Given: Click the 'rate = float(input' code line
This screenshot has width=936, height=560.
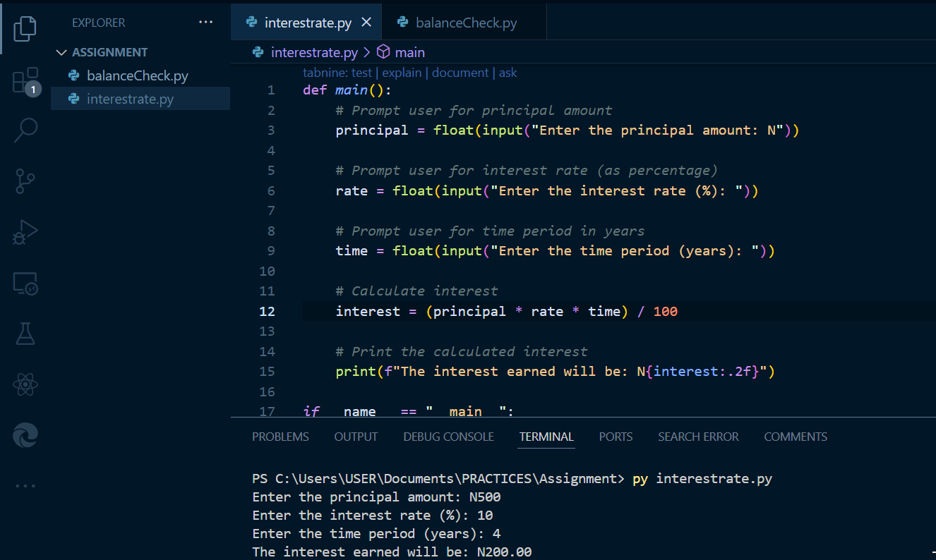Looking at the screenshot, I should (546, 190).
